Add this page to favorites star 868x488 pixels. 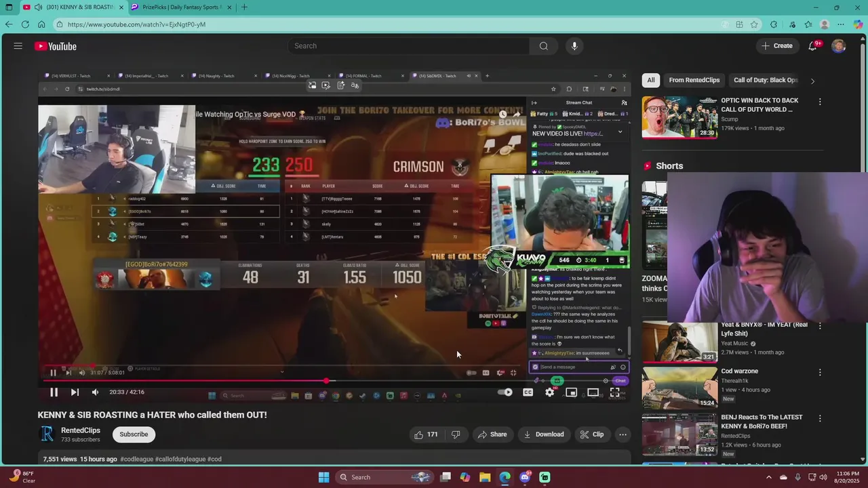(x=754, y=24)
